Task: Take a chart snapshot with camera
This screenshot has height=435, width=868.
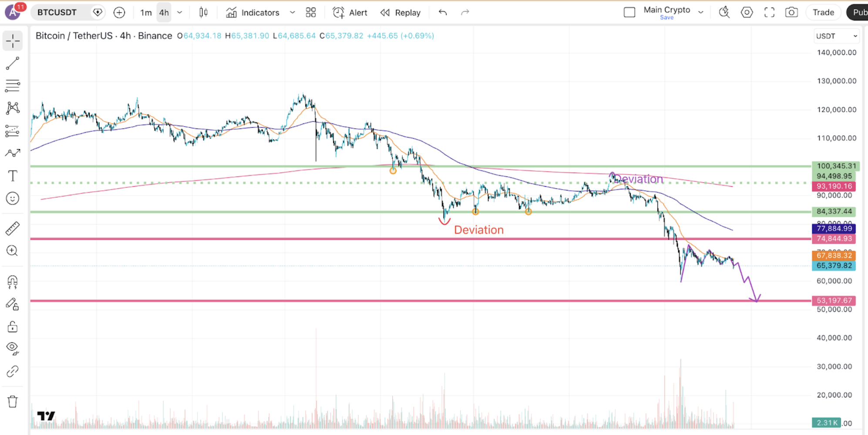Action: [791, 13]
